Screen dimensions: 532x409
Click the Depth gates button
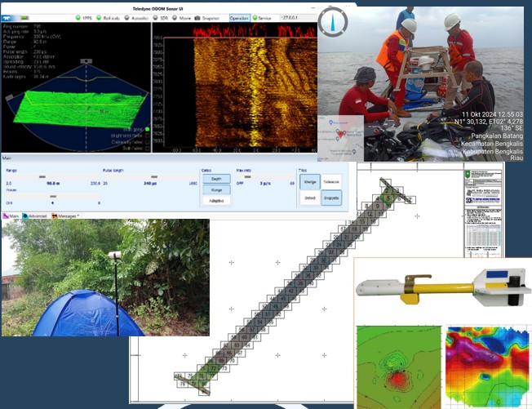click(x=216, y=179)
